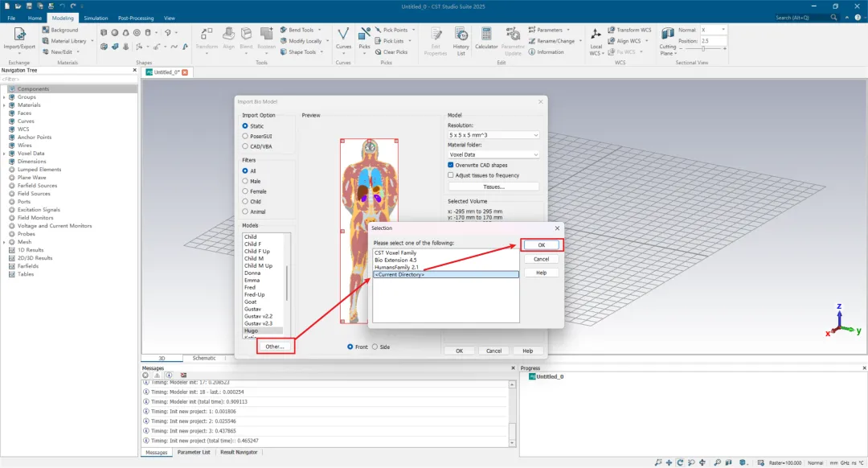Expand the Mesh tree node
The height and width of the screenshot is (468, 868).
pos(5,242)
